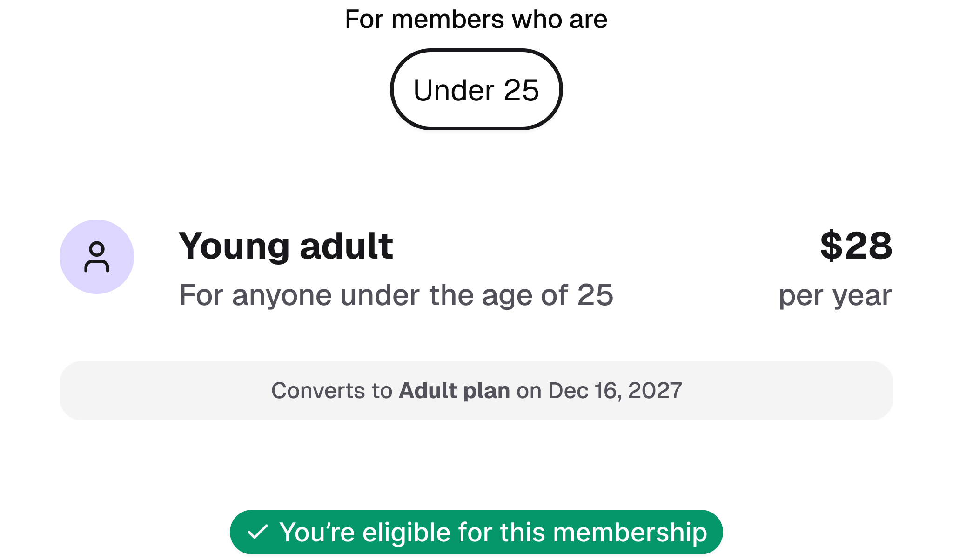Click the number 25 in the Under 25 pill
This screenshot has height=560, width=953.
[x=521, y=90]
